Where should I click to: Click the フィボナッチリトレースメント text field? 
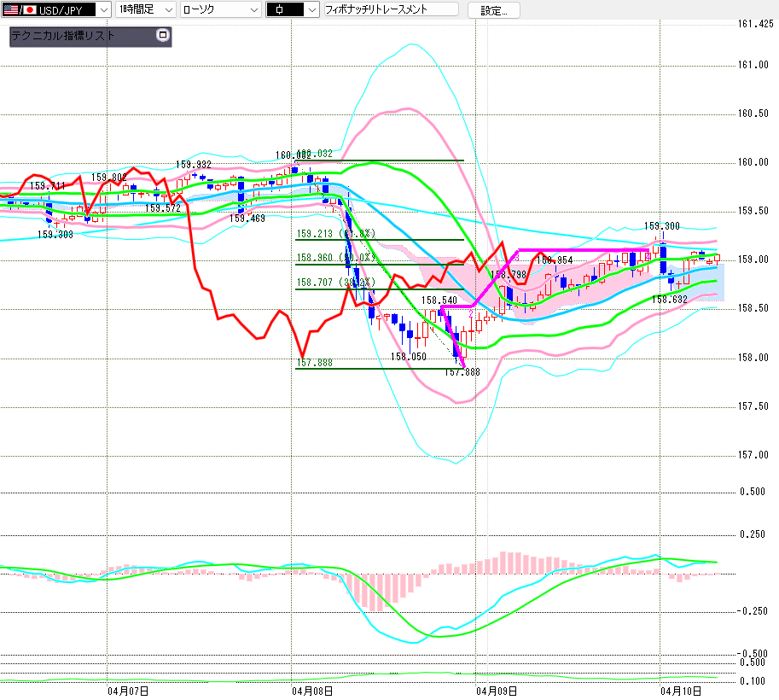click(390, 10)
